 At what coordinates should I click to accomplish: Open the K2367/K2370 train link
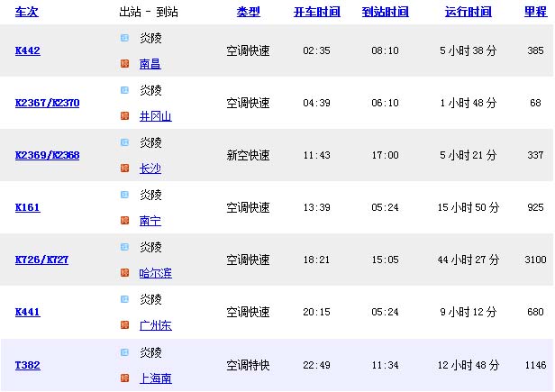click(48, 103)
